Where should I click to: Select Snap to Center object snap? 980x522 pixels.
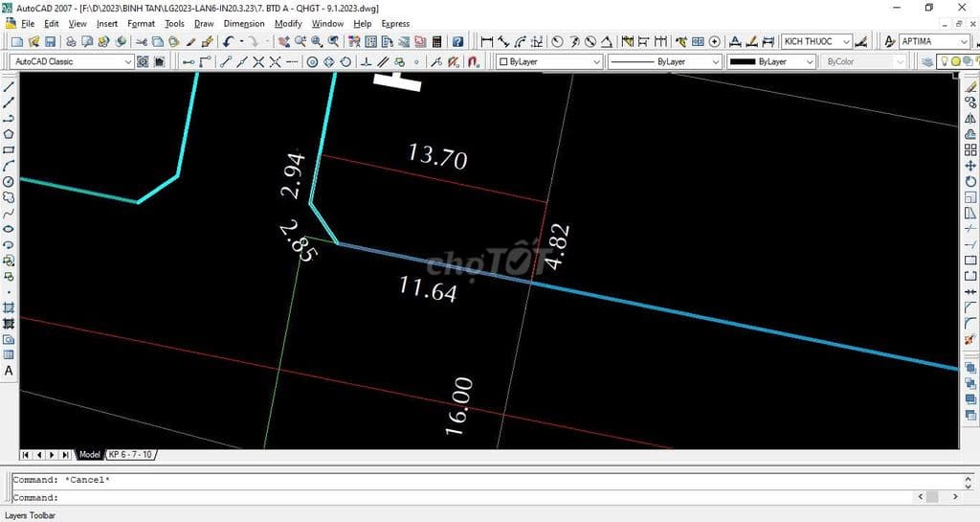[x=313, y=62]
